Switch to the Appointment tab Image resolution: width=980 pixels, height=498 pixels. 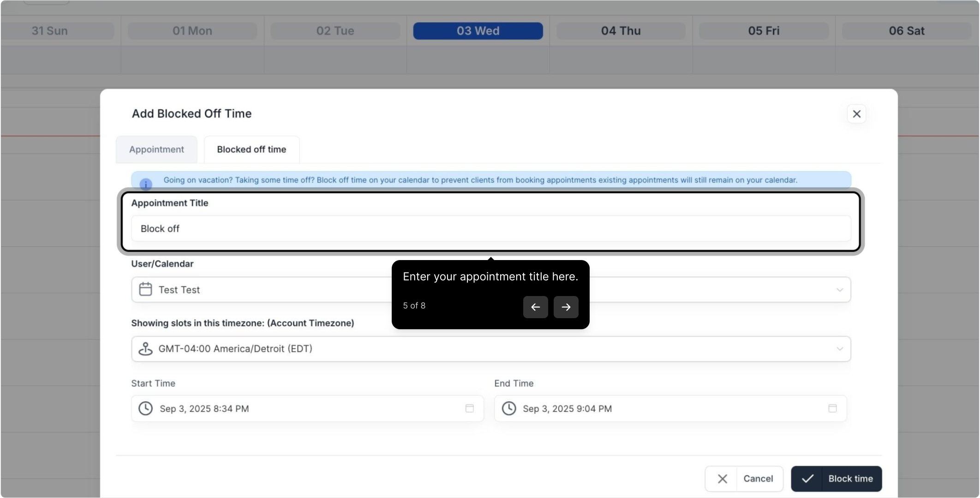(156, 149)
